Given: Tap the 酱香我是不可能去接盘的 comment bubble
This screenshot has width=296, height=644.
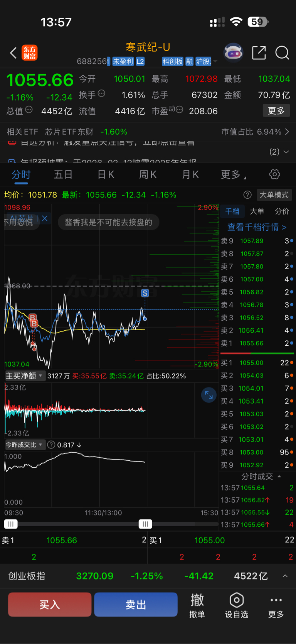Looking at the screenshot, I should pos(109,222).
